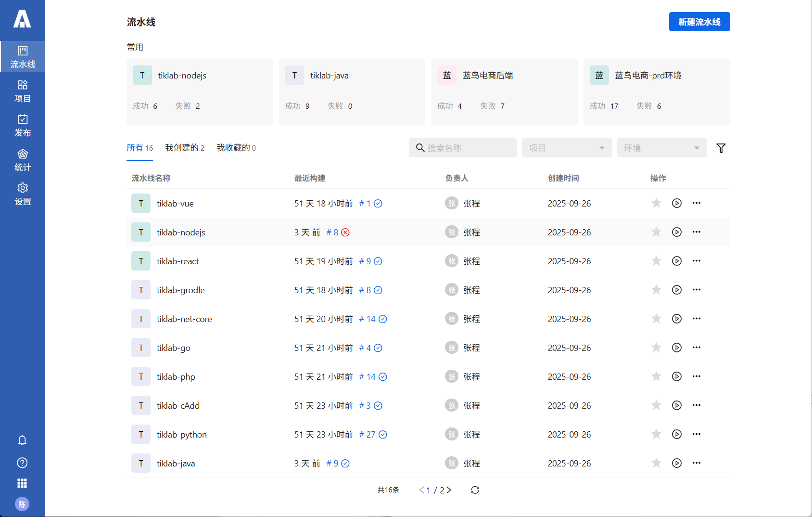Click the refresh icon beside pagination
This screenshot has width=812, height=517.
(x=475, y=490)
